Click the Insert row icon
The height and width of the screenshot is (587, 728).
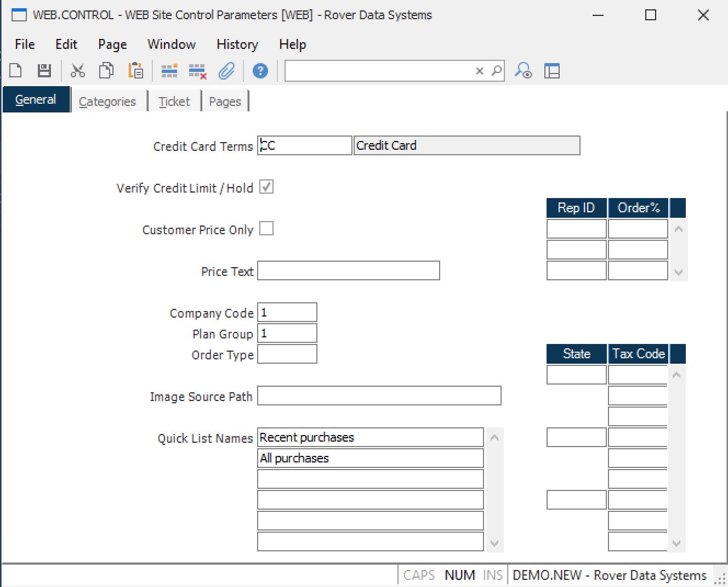(169, 71)
